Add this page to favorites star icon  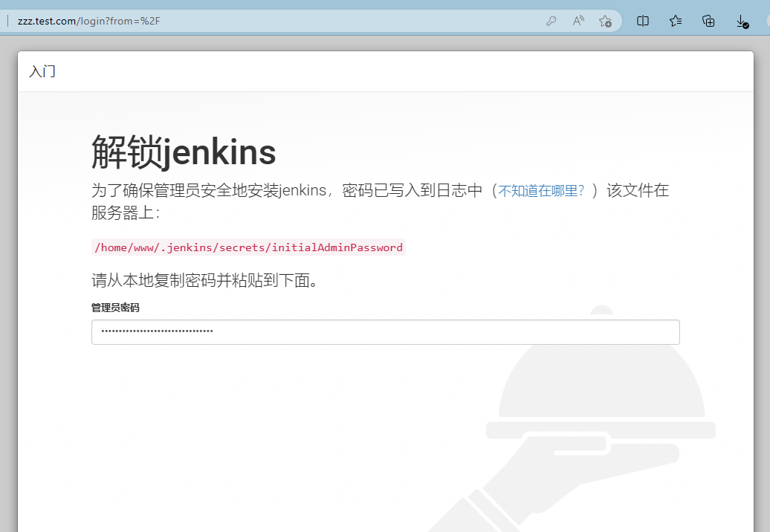605,21
